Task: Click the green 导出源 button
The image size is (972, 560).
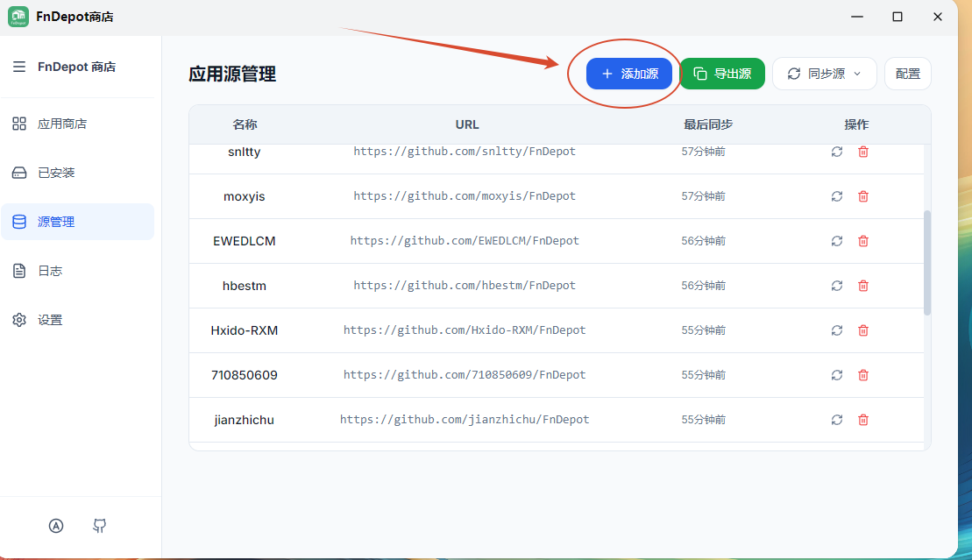Action: click(722, 74)
